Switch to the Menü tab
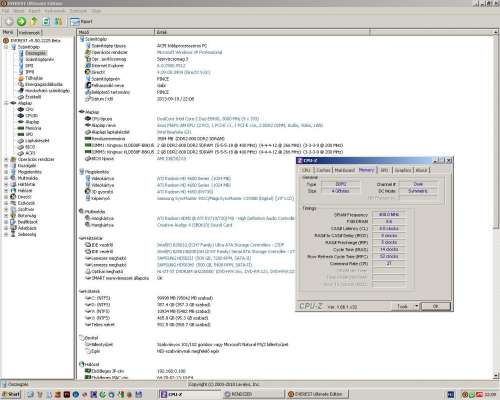The height and width of the screenshot is (400, 500). (8, 32)
